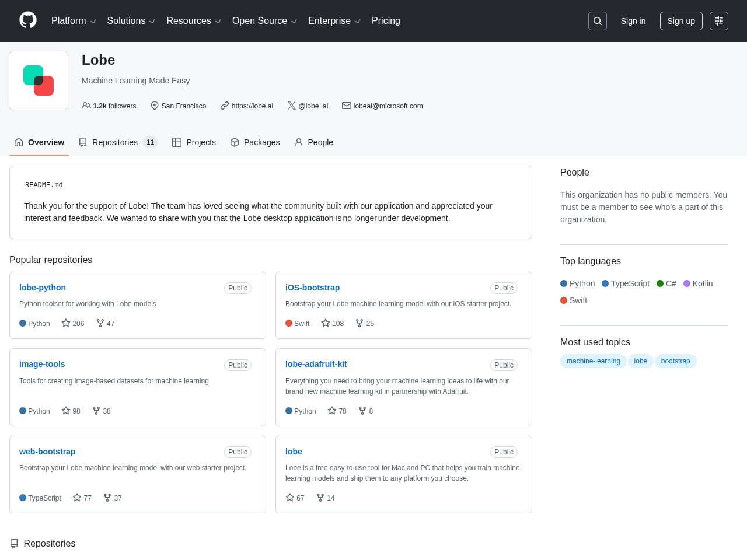The height and width of the screenshot is (560, 747).
Task: Open the search magnifier icon
Action: click(x=598, y=21)
